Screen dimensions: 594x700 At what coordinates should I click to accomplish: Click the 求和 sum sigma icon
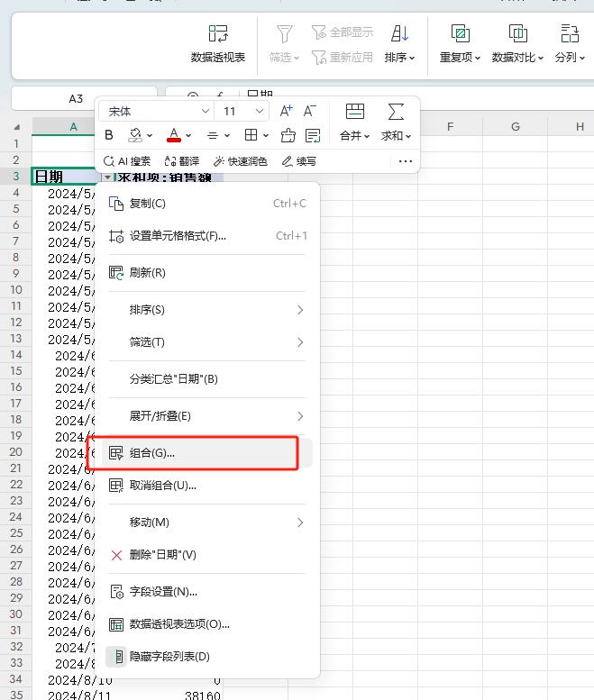point(396,111)
